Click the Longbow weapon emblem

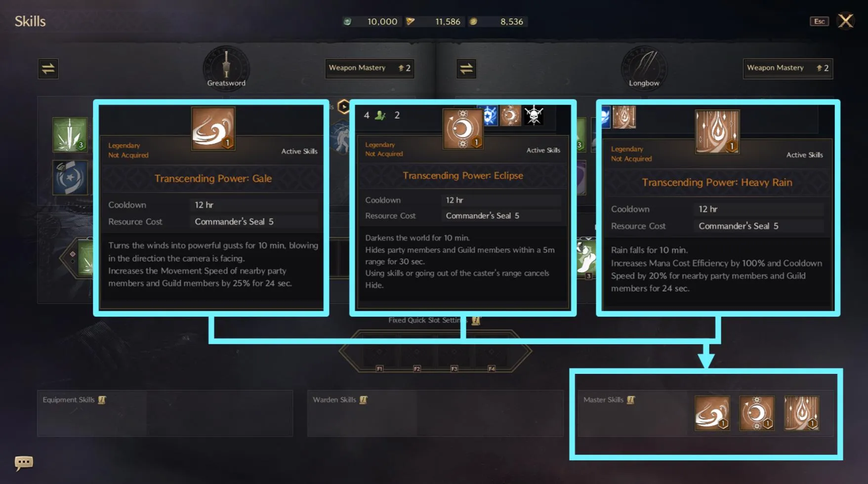644,66
